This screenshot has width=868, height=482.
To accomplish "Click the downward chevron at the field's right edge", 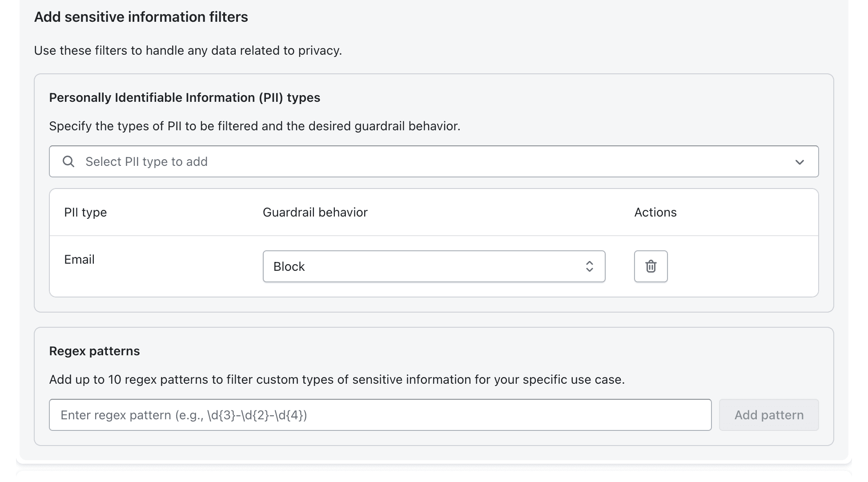I will coord(800,162).
